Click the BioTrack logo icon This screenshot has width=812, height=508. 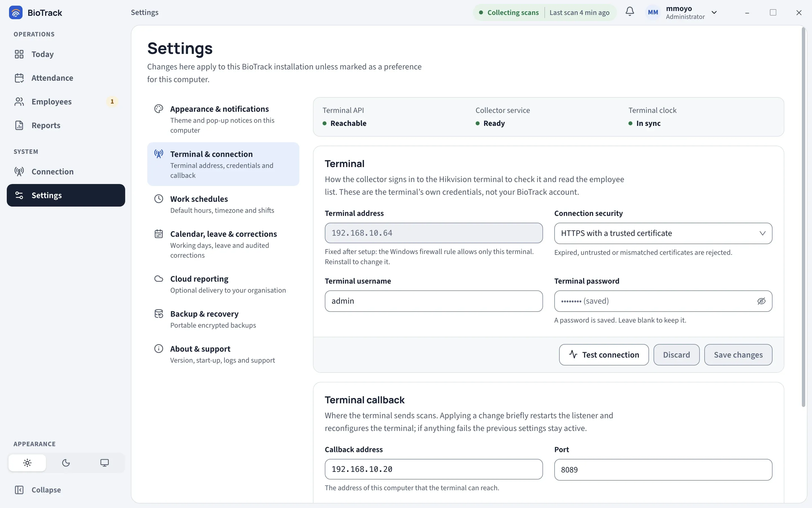pos(16,12)
